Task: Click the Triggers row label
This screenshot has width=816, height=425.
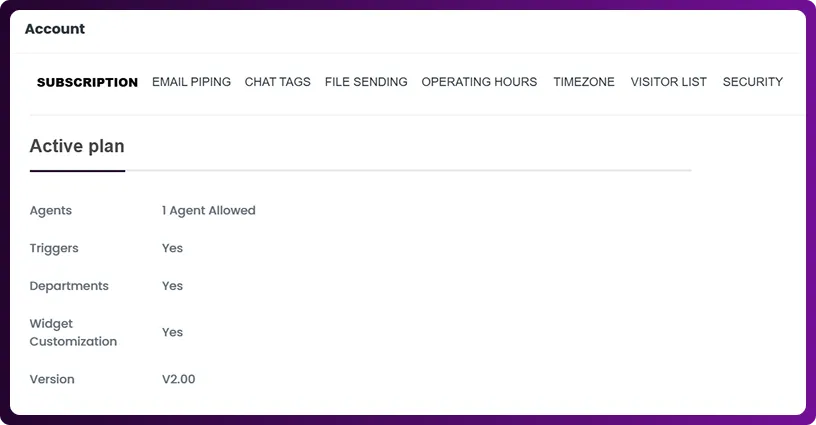Action: [54, 248]
